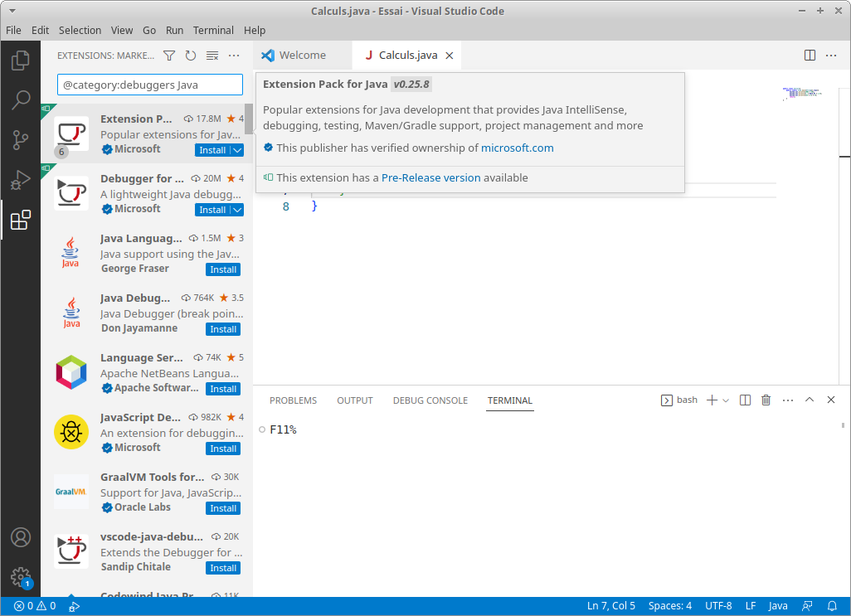Change end of line sequence LF
This screenshot has height=616, width=851.
(751, 606)
